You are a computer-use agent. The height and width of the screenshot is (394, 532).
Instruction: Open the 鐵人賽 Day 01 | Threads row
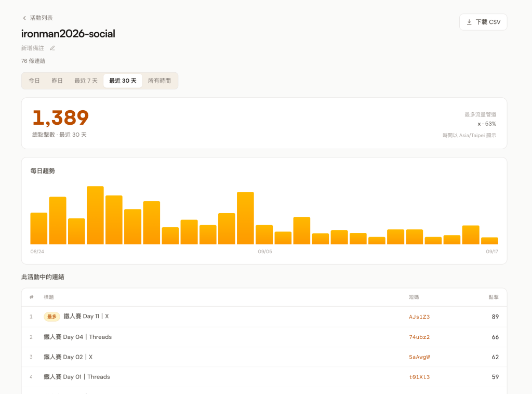coord(264,377)
